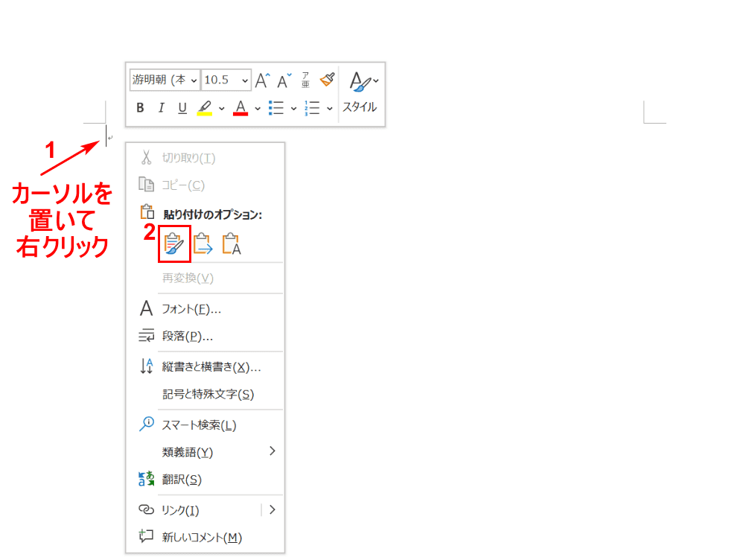Choose Merge Formatting paste option
The width and height of the screenshot is (749, 560).
click(x=203, y=244)
